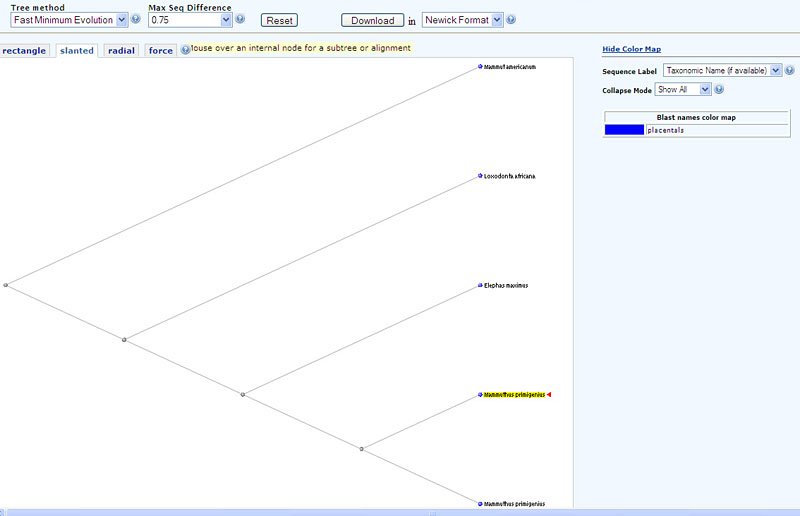The height and width of the screenshot is (516, 800).
Task: Click placentals text in color map
Action: point(665,130)
